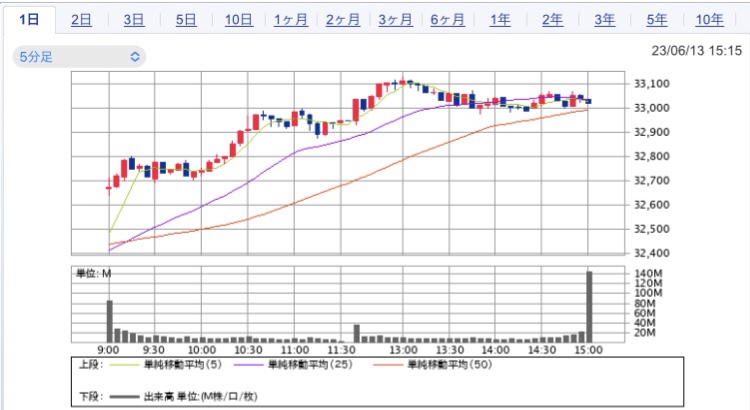Select the 1ヶ月 period tab
This screenshot has height=410, width=750.
pyautogui.click(x=291, y=20)
